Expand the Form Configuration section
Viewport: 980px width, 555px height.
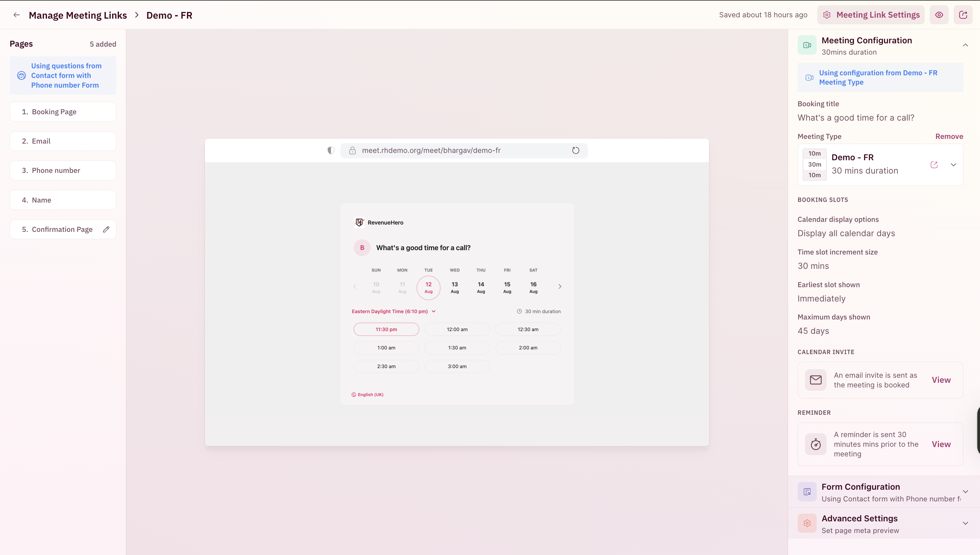pos(965,492)
